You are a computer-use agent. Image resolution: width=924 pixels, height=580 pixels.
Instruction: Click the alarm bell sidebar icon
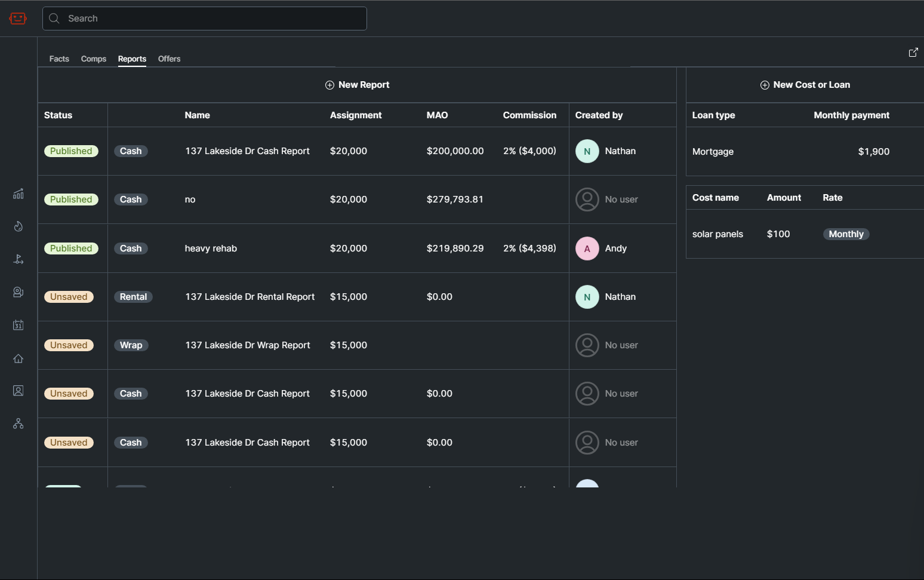click(19, 292)
